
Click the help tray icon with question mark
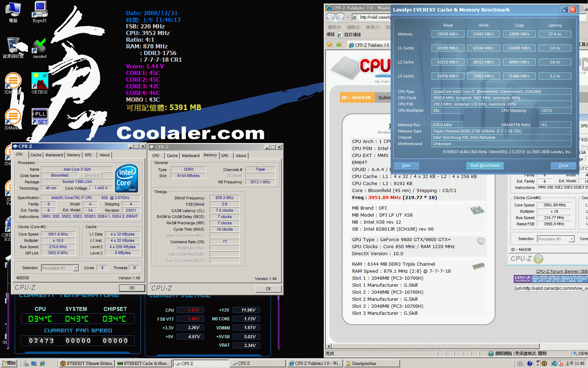click(530, 363)
